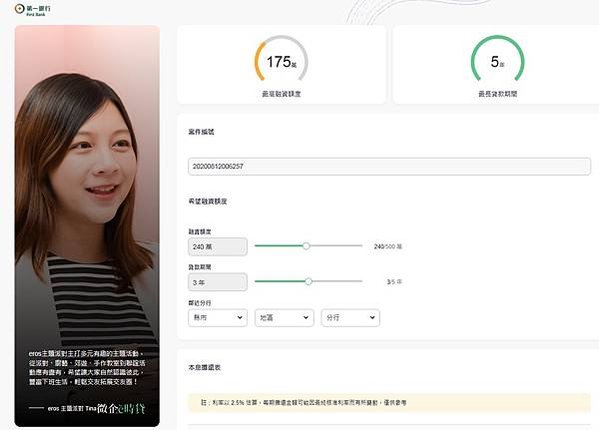599x430 pixels.
Task: Open the 縣市 dropdown
Action: (218, 317)
